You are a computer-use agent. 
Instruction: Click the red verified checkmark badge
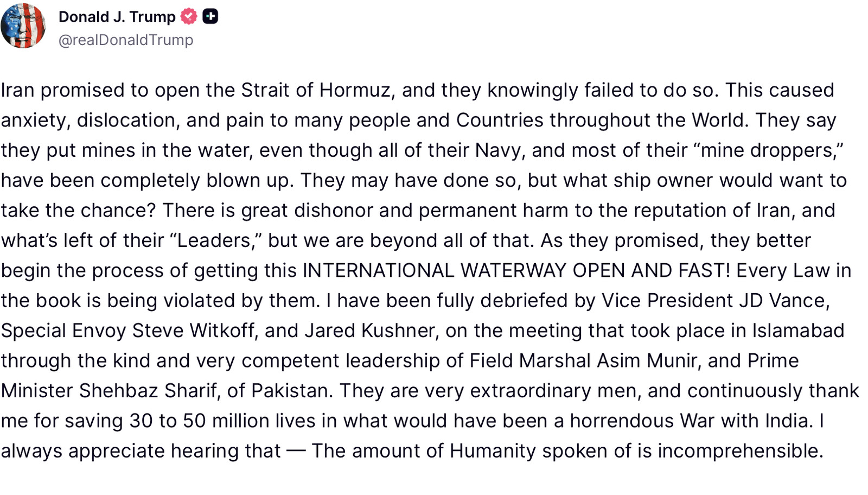pyautogui.click(x=188, y=17)
